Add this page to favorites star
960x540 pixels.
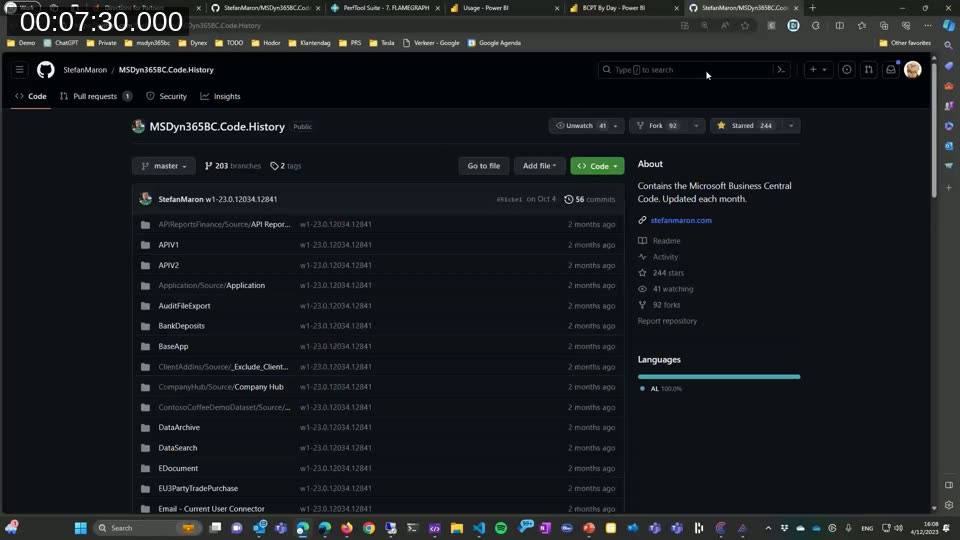click(x=744, y=26)
